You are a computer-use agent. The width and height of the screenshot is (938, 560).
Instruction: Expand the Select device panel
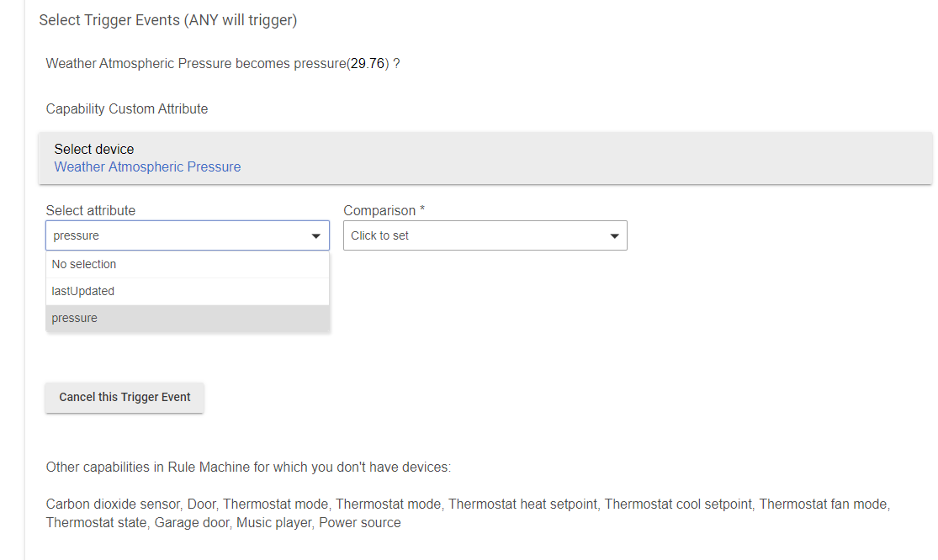tap(485, 157)
